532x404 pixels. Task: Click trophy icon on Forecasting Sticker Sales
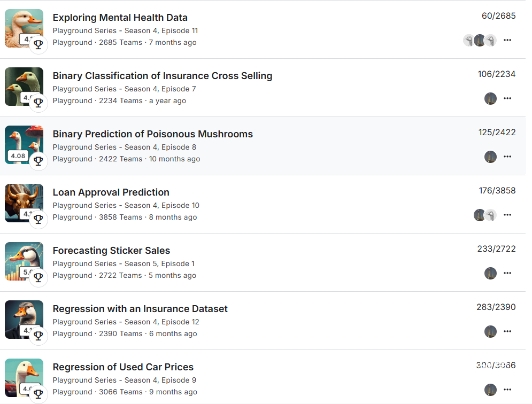tap(38, 277)
